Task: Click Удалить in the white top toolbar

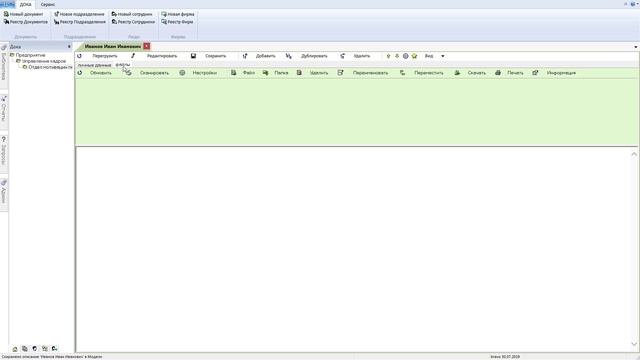Action: 355,56
